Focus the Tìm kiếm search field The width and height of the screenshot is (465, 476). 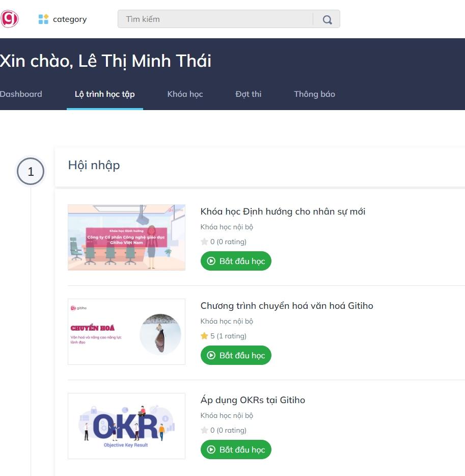click(x=215, y=19)
